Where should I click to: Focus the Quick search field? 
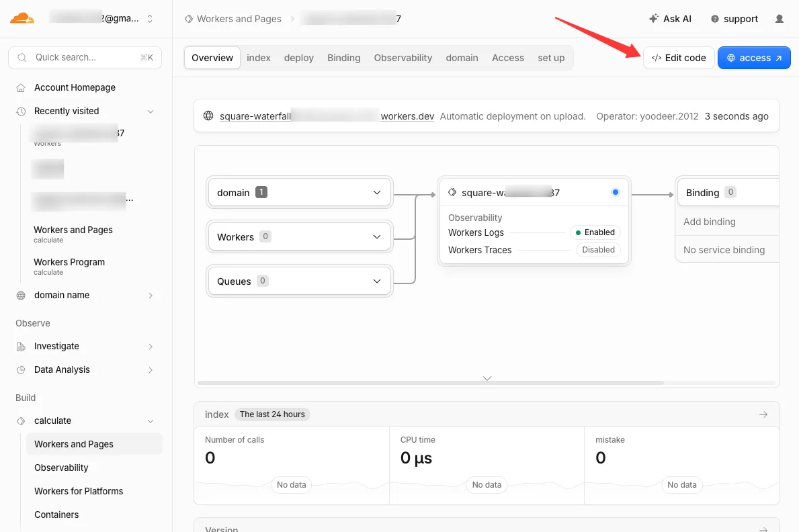coord(85,58)
